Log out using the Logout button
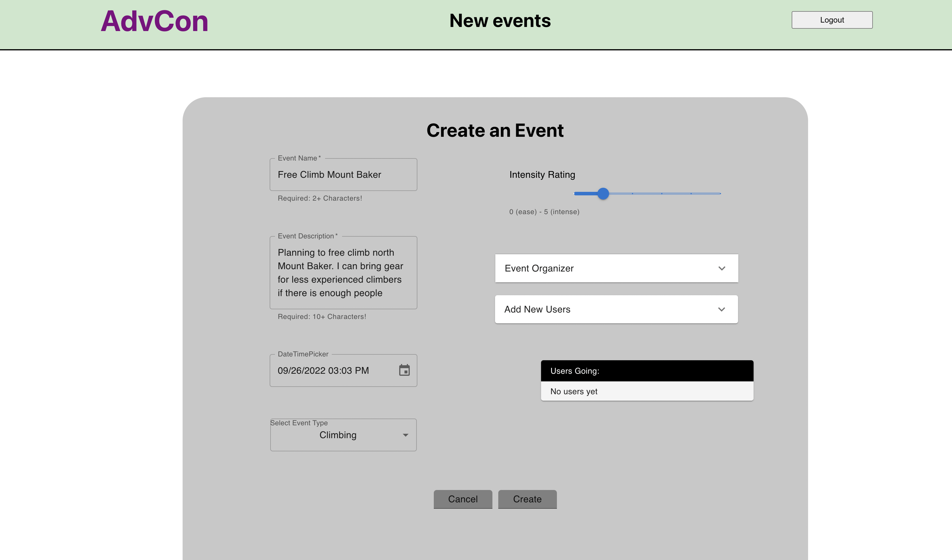 point(832,20)
